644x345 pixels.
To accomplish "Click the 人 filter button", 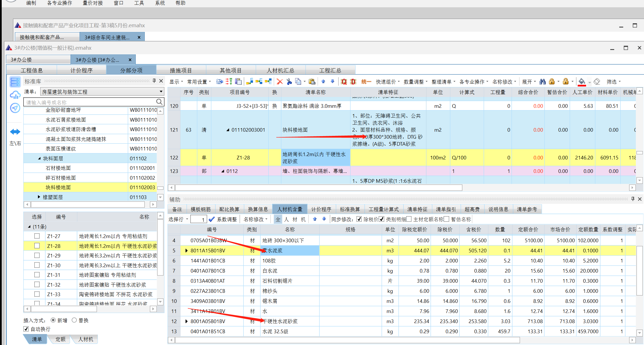I will 286,219.
